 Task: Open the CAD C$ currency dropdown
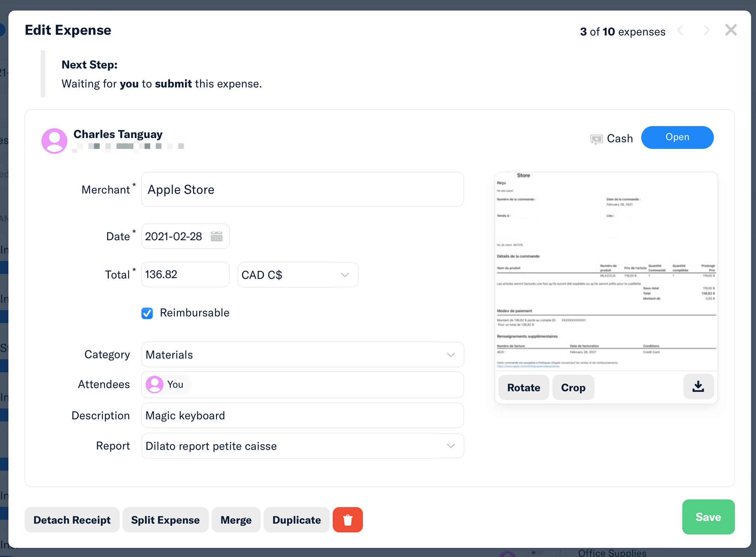pos(298,275)
